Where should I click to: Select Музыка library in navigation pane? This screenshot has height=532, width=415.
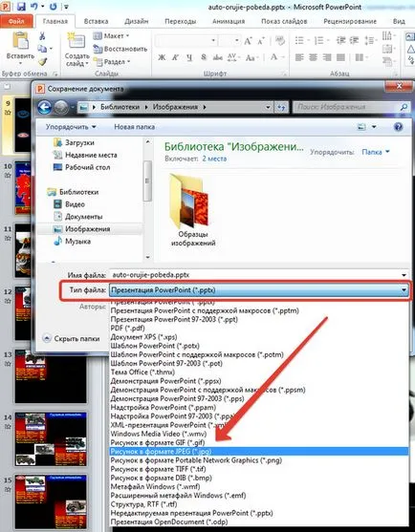pos(72,242)
